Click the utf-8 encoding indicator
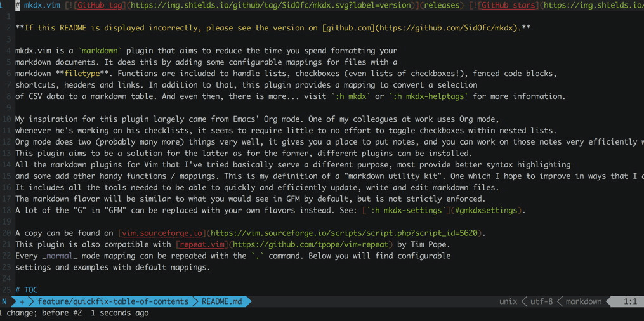644x321 pixels. point(542,302)
